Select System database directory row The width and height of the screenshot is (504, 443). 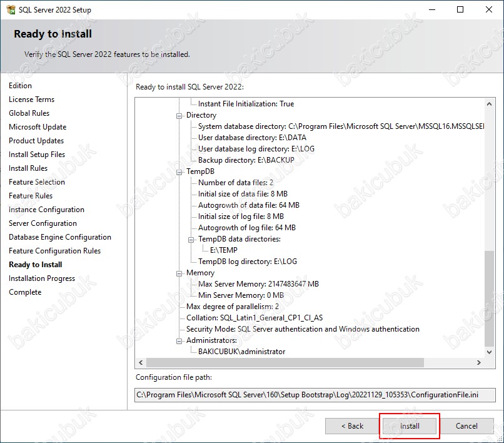pyautogui.click(x=341, y=126)
